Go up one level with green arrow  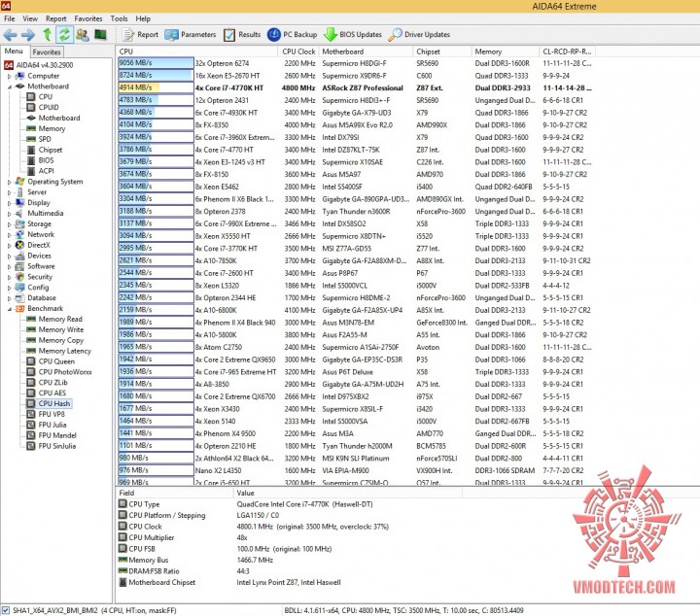pyautogui.click(x=47, y=35)
